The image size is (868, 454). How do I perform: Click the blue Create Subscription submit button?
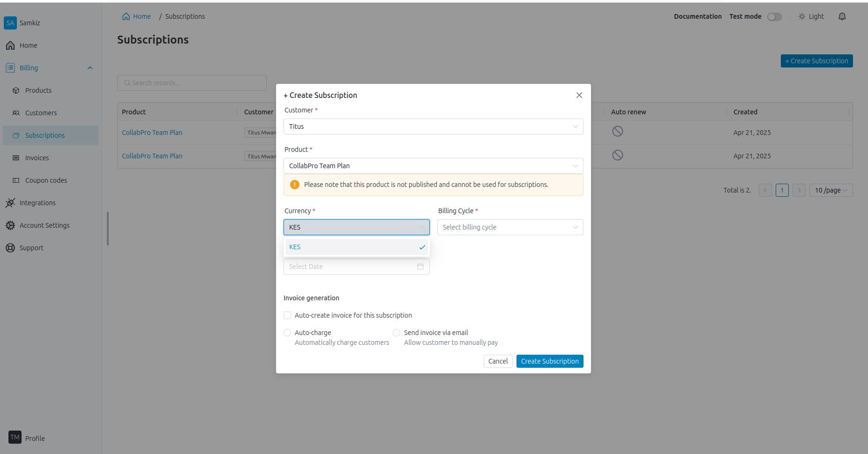coord(549,361)
